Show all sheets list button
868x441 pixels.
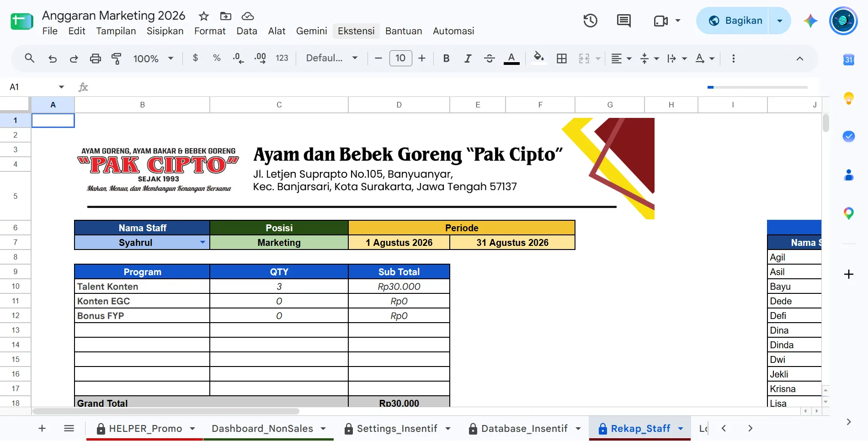point(69,428)
